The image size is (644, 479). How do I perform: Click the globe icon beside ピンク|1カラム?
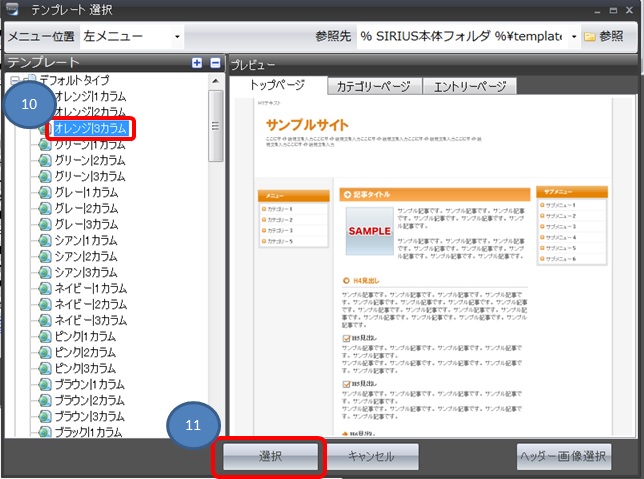pos(44,337)
